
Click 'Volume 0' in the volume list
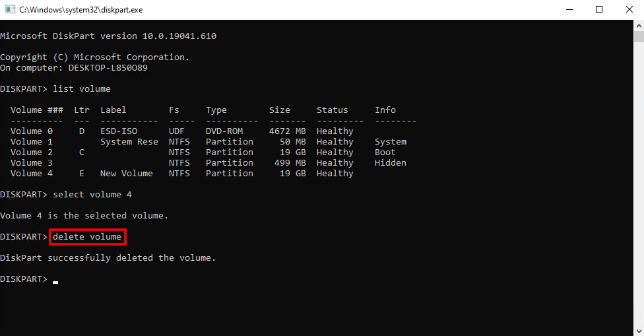pos(32,131)
